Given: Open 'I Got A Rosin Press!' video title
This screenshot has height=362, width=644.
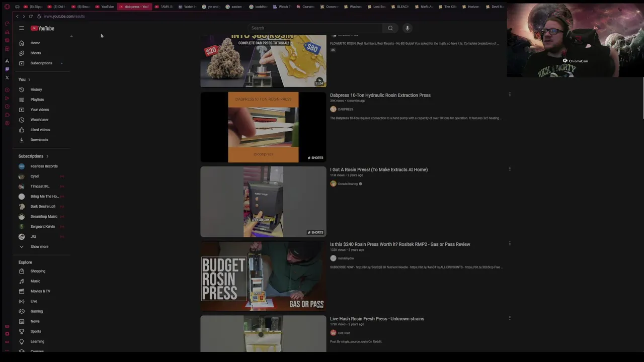Looking at the screenshot, I should 379,169.
